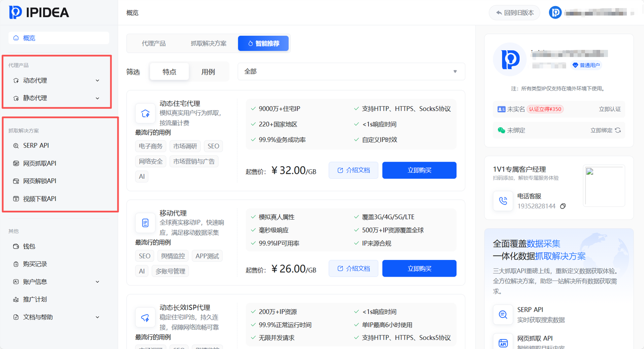Screen dimensions: 644x349
Task: Click 立即认证 link
Action: [610, 109]
